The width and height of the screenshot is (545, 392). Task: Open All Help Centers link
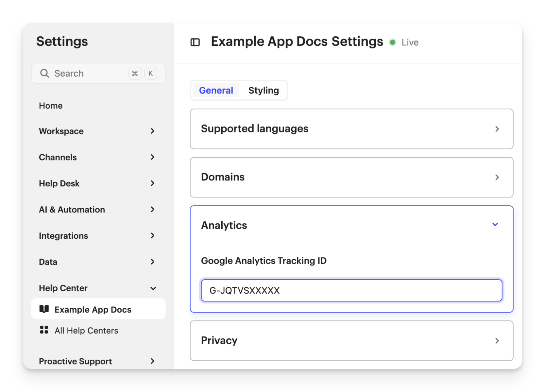click(x=86, y=331)
